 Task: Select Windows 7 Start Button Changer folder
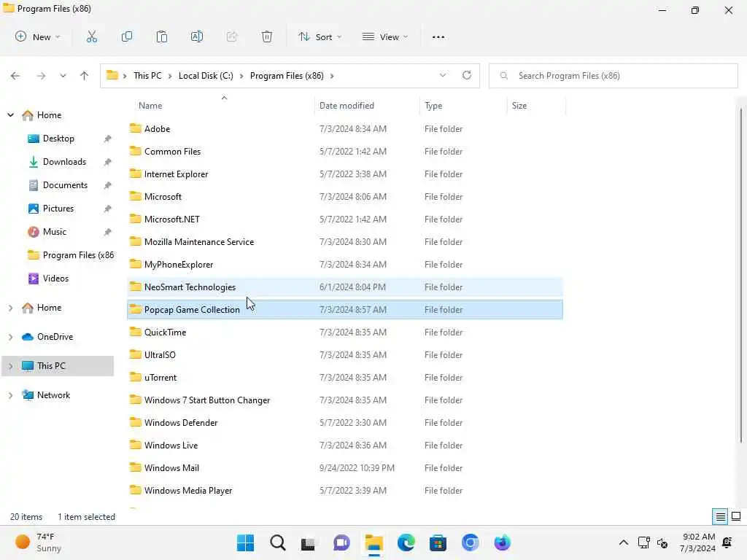tap(345, 400)
